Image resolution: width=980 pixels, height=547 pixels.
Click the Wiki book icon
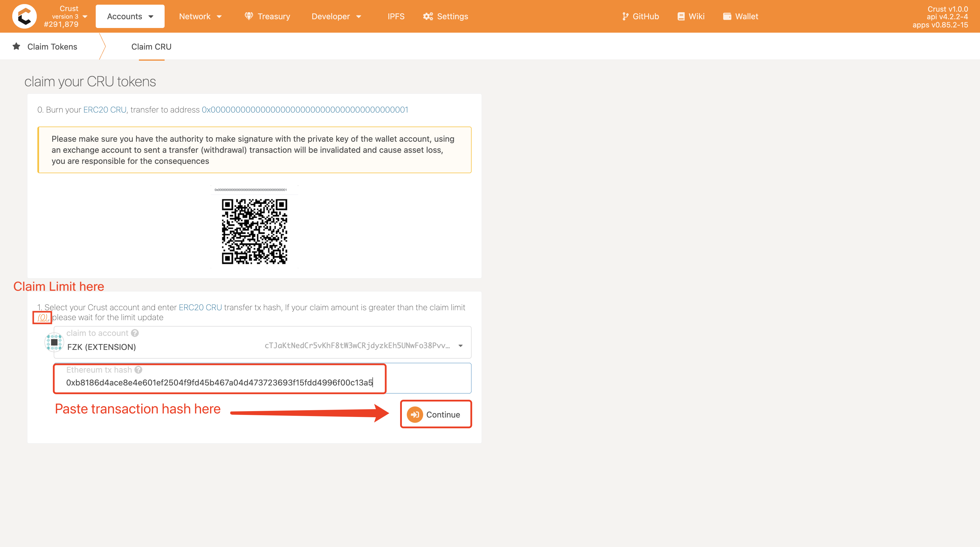coord(681,16)
